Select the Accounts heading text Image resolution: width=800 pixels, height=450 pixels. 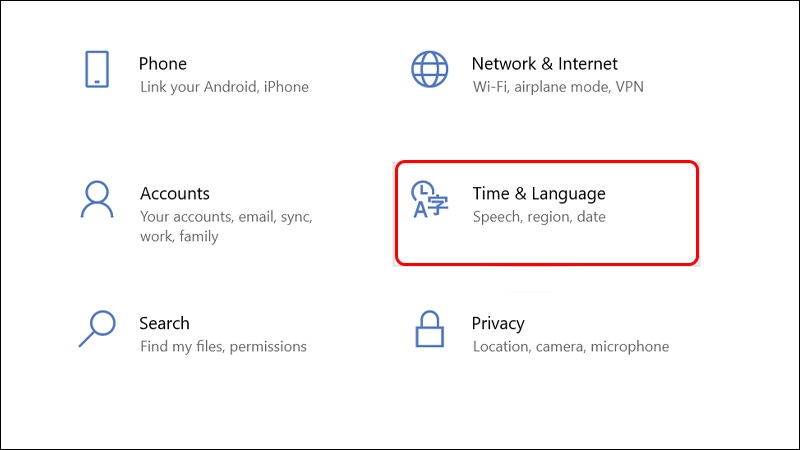pyautogui.click(x=175, y=194)
